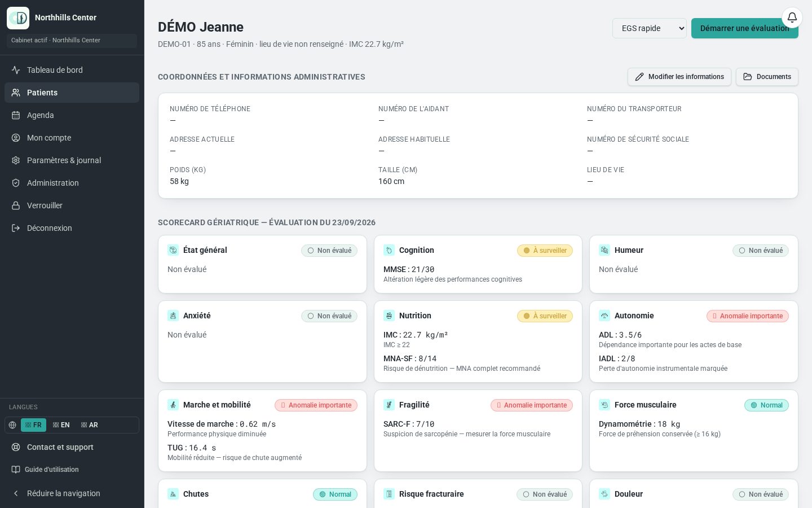Click the Nutrition card icon
Screen dimensions: 812x508
pyautogui.click(x=389, y=316)
